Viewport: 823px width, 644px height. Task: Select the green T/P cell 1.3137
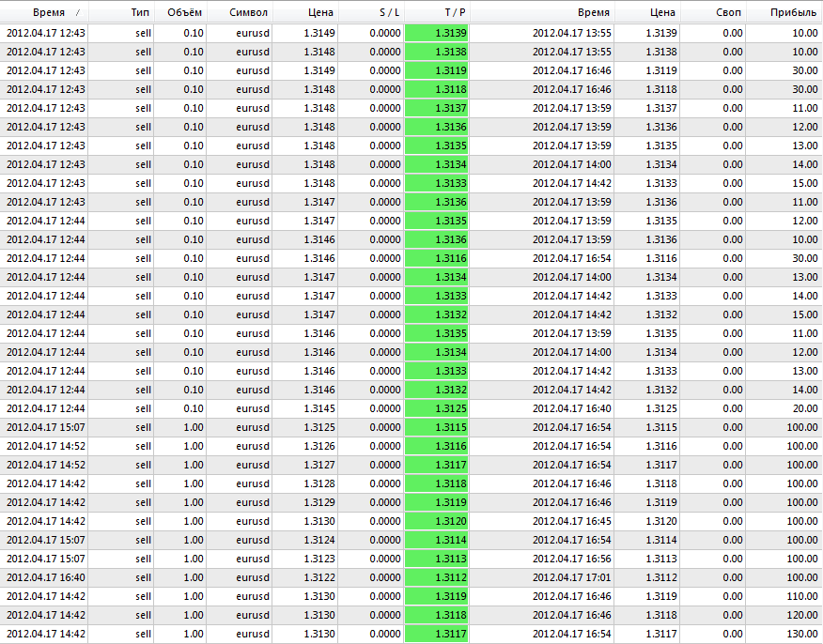(x=436, y=108)
